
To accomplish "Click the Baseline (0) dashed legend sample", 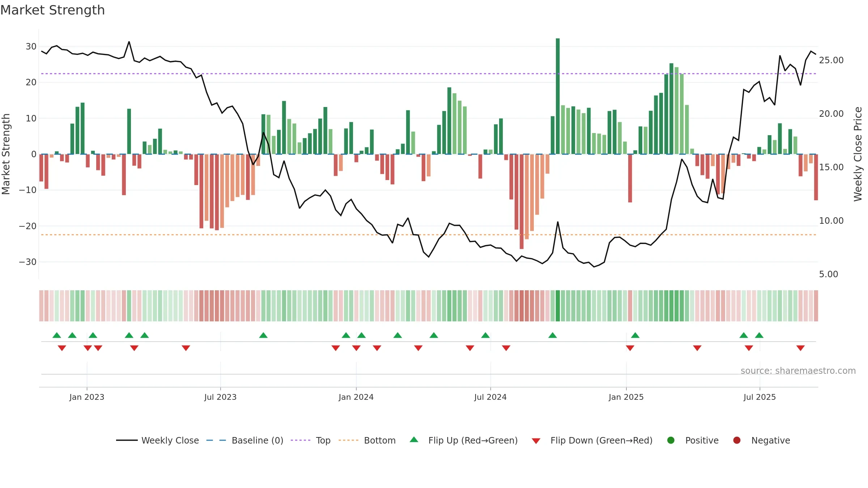I will [x=216, y=440].
